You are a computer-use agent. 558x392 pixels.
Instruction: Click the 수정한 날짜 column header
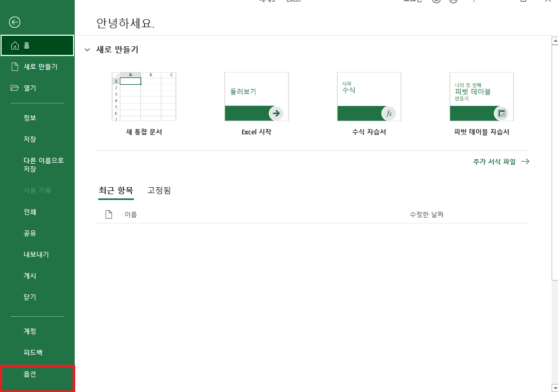pyautogui.click(x=428, y=214)
